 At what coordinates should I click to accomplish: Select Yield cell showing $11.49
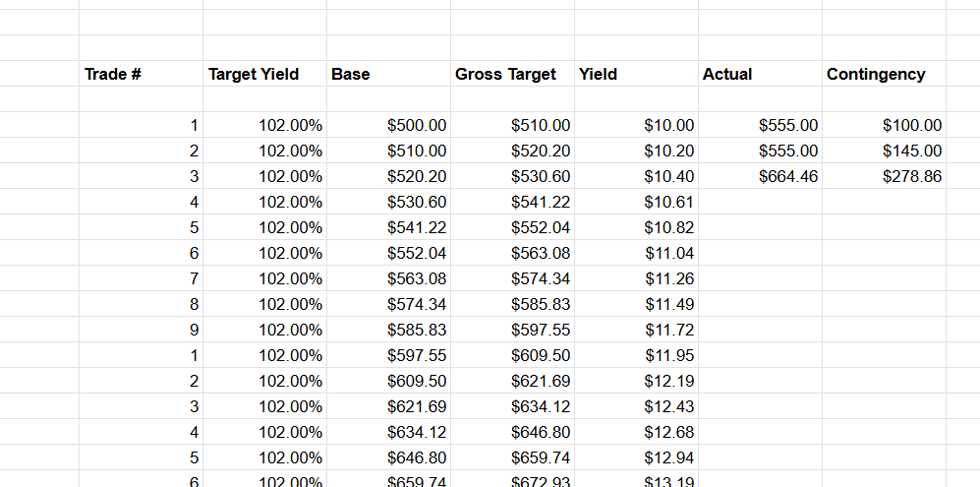tap(636, 304)
